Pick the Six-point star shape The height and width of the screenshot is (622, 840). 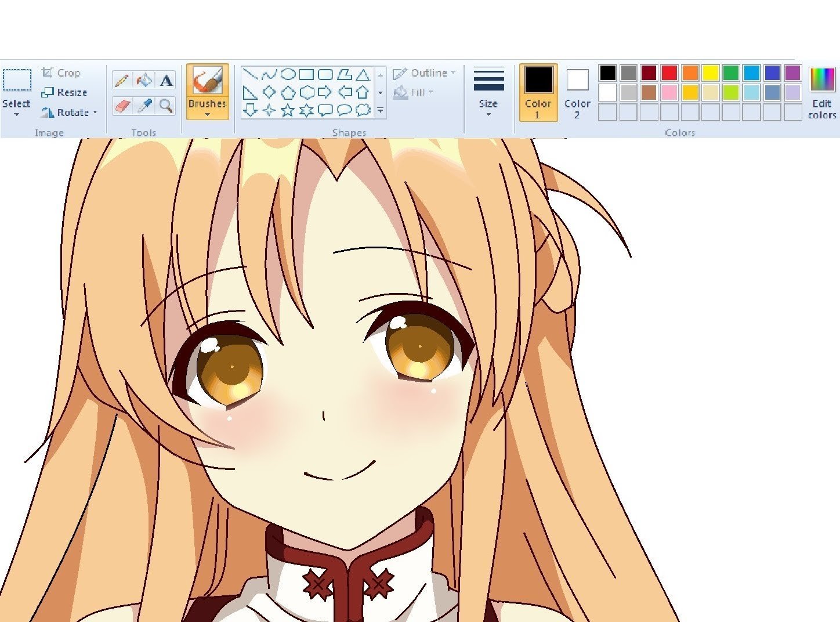tap(306, 110)
